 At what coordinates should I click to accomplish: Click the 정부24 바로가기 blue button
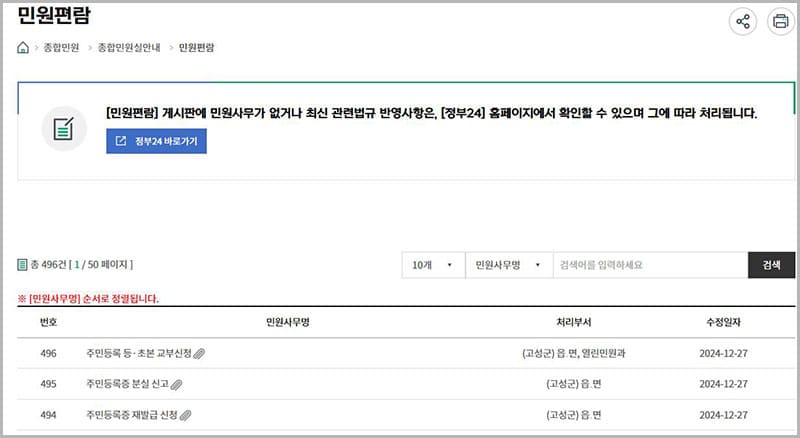tap(157, 141)
